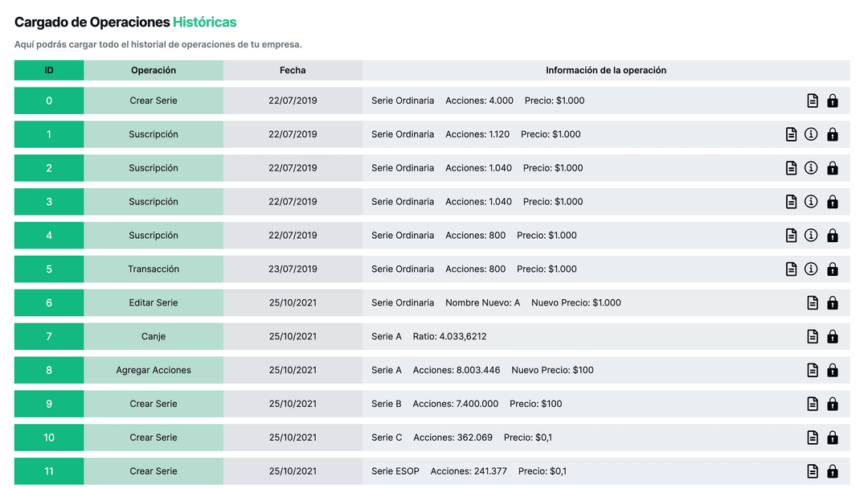Click the Fecha column header
The image size is (868, 489).
[x=293, y=71]
